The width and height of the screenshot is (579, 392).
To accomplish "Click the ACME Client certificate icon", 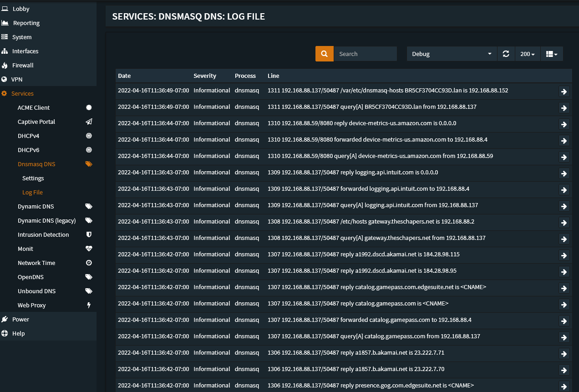I will coord(89,107).
